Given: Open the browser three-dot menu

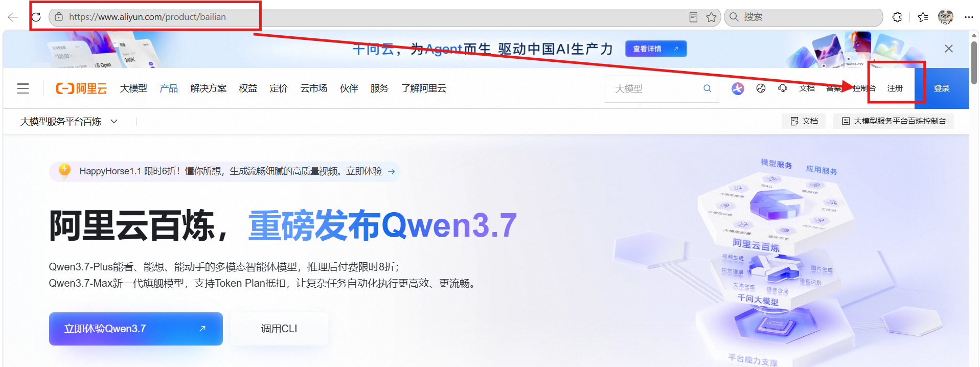Looking at the screenshot, I should [969, 17].
